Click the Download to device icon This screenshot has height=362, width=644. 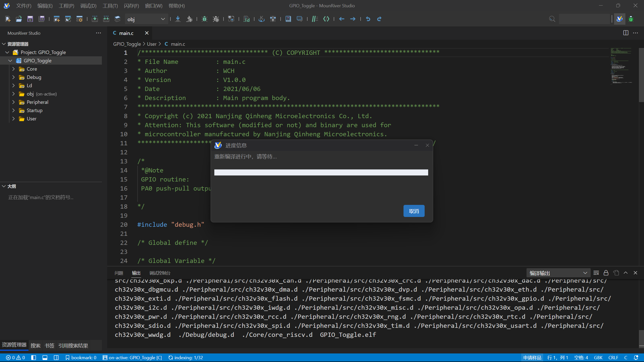pyautogui.click(x=178, y=19)
